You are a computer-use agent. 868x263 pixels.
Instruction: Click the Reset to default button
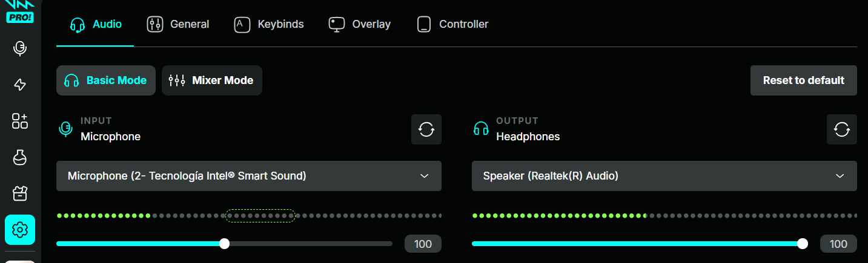point(803,80)
